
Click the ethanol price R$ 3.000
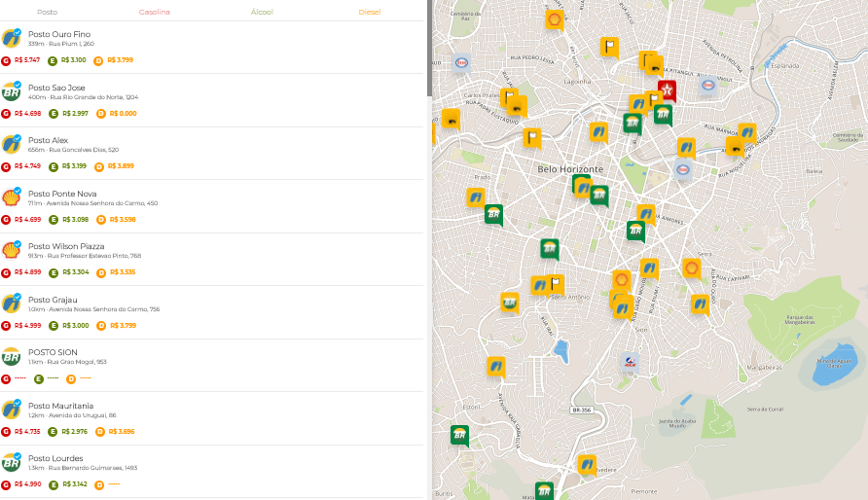click(75, 325)
